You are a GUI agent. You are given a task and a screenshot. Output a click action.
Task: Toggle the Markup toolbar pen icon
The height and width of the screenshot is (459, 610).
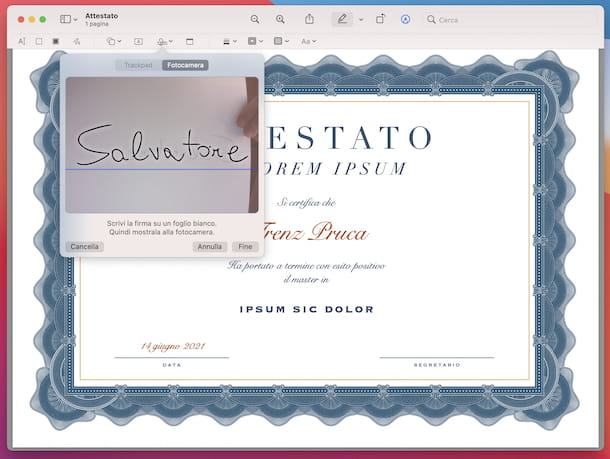coord(342,19)
